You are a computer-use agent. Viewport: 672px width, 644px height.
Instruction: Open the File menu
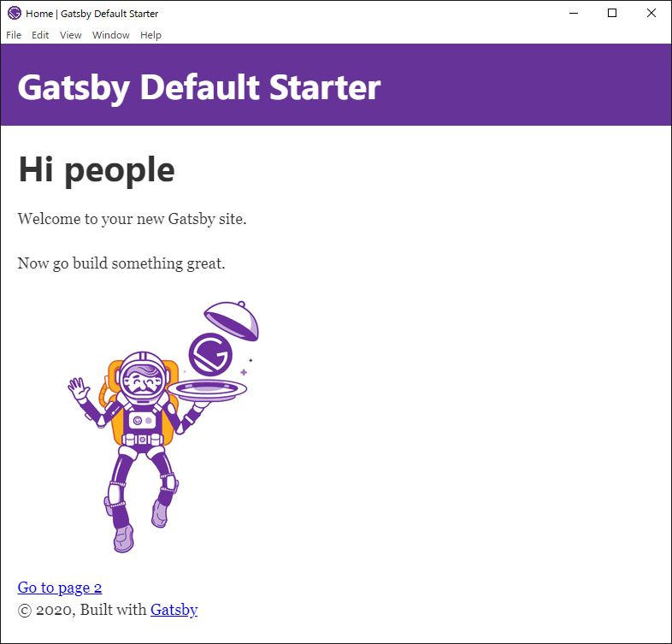coord(14,35)
